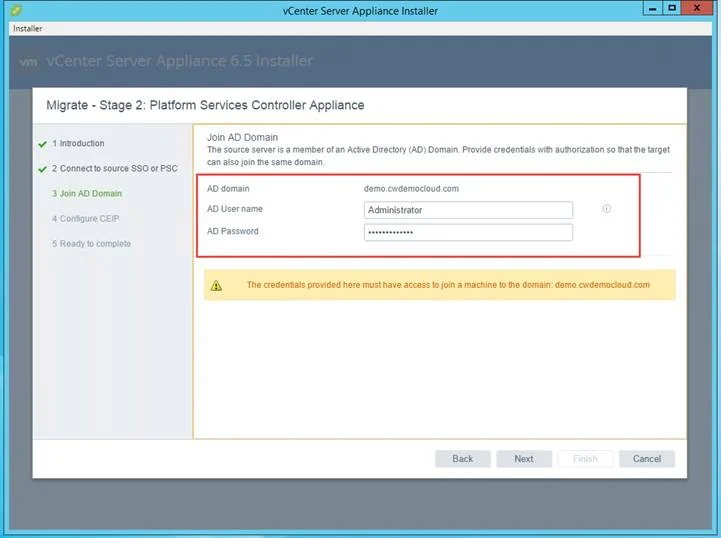The image size is (721, 538).
Task: Click the vm logo in the header
Action: [29, 62]
